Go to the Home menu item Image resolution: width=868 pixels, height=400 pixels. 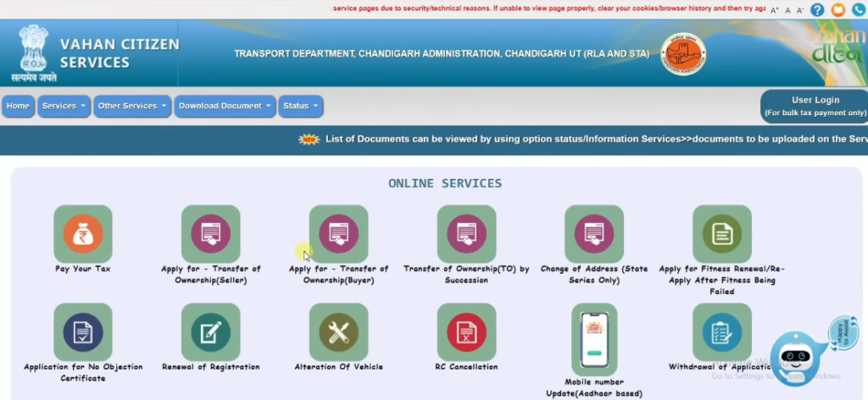click(18, 106)
